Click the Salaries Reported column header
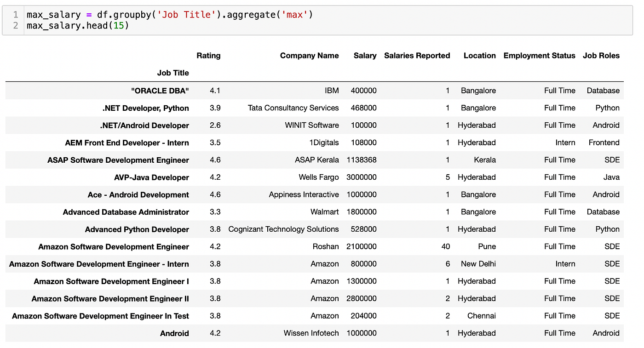Screen dimensions: 644x348 pyautogui.click(x=417, y=56)
